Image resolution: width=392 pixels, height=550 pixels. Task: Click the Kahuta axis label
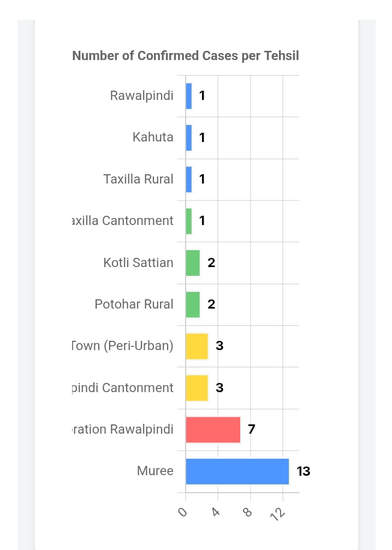(153, 137)
